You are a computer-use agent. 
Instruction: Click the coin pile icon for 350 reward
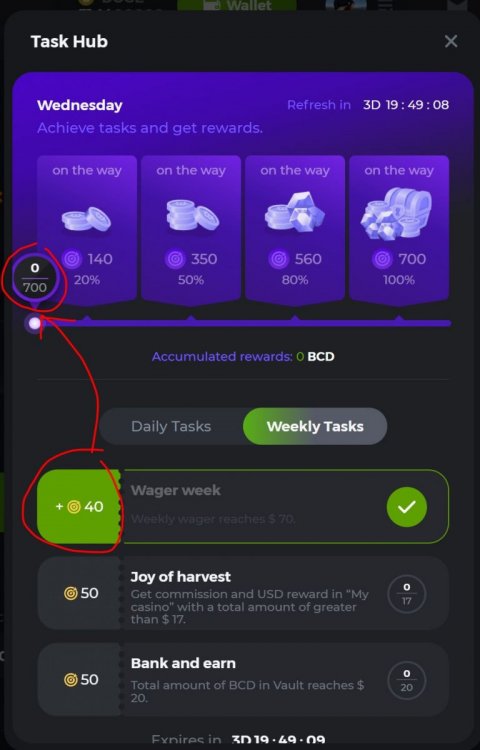pos(192,214)
